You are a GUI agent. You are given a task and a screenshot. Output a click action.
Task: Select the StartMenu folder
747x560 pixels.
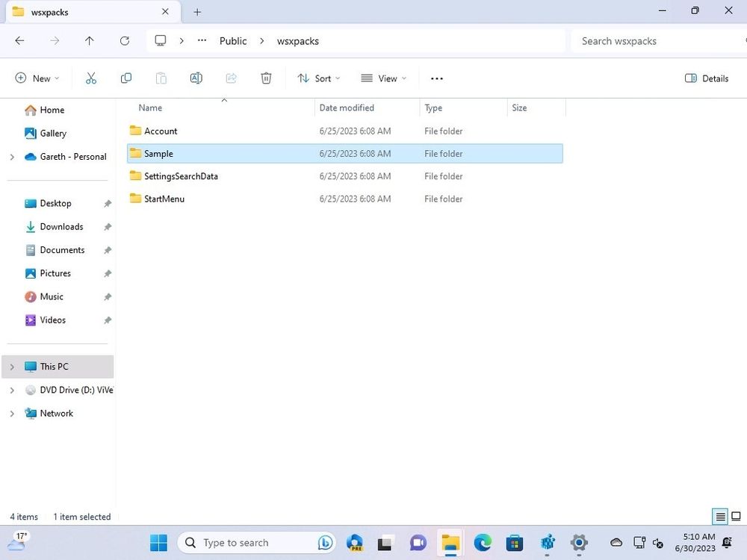[x=345, y=199]
